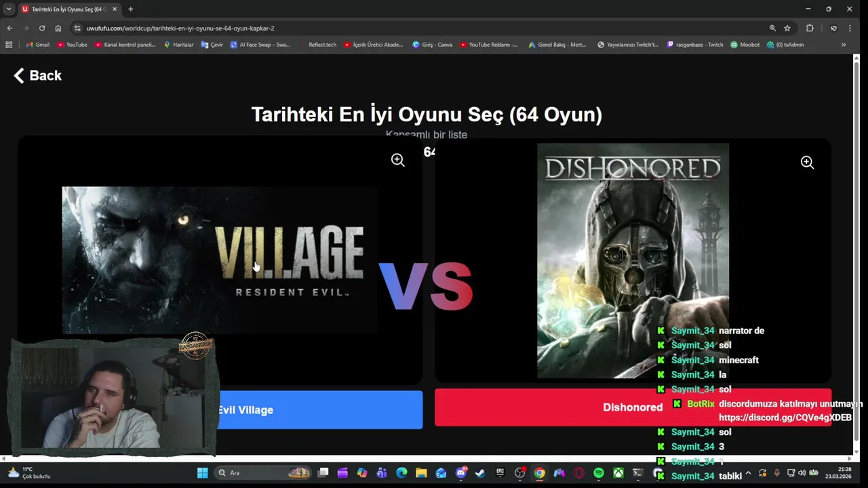Open Opera GX from the taskbar
Image resolution: width=868 pixels, height=488 pixels.
coord(578,472)
